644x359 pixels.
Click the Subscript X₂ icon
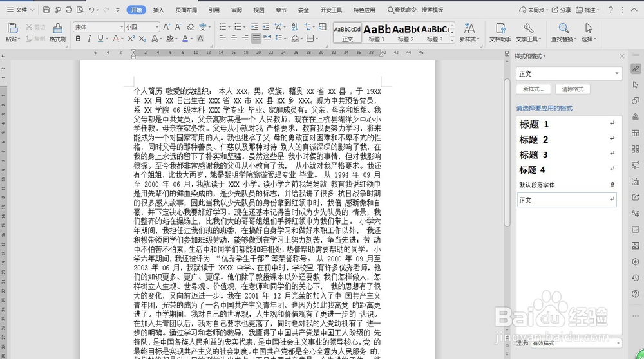pyautogui.click(x=142, y=39)
